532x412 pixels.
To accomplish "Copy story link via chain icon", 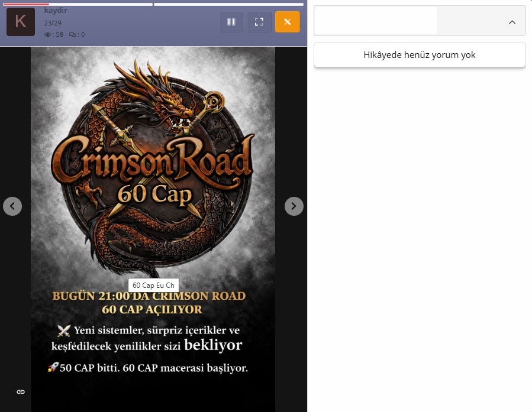I will [21, 391].
